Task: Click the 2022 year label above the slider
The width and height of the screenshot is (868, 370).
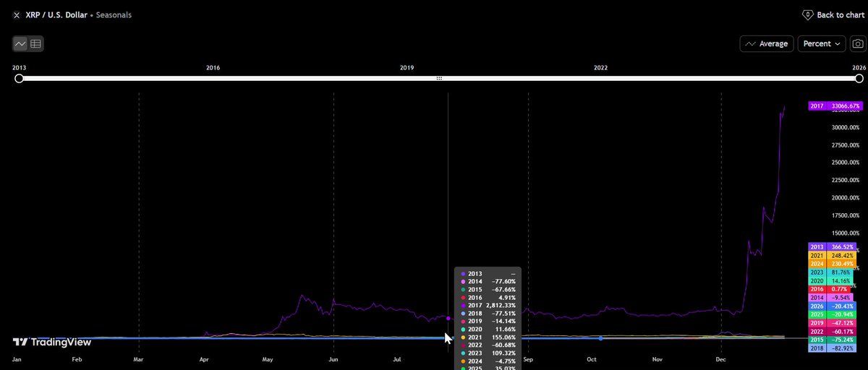Action: point(601,68)
